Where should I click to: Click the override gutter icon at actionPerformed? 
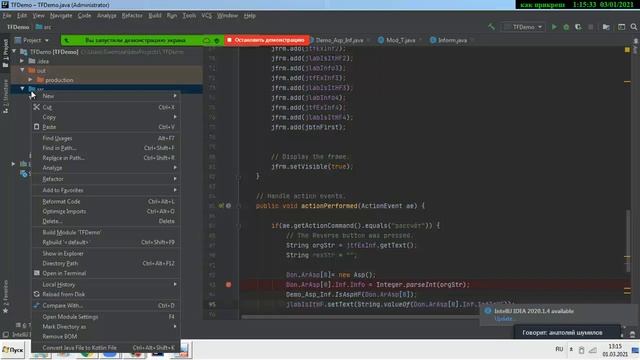(x=221, y=206)
